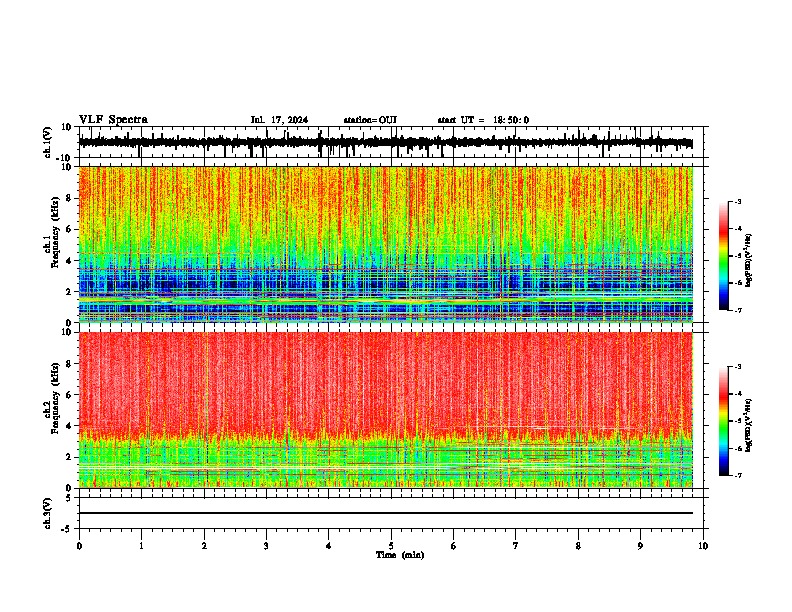Click the ch.1 spectrogram color scale bar
This screenshot has width=792, height=612.
pyautogui.click(x=724, y=256)
